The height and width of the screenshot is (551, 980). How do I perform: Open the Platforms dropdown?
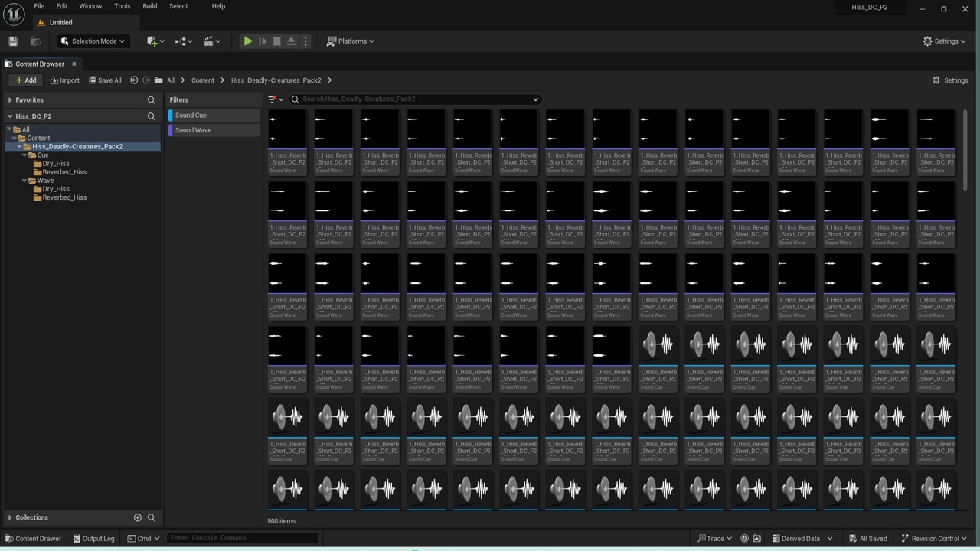pyautogui.click(x=351, y=41)
